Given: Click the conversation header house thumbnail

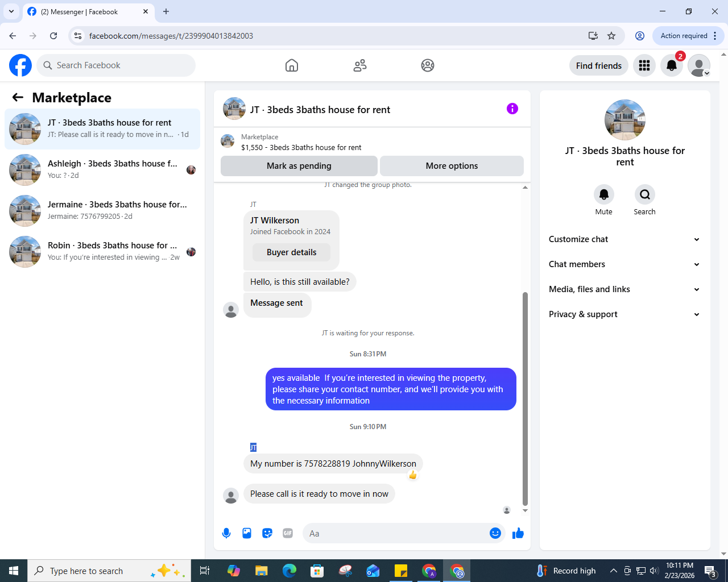Looking at the screenshot, I should coord(234,109).
